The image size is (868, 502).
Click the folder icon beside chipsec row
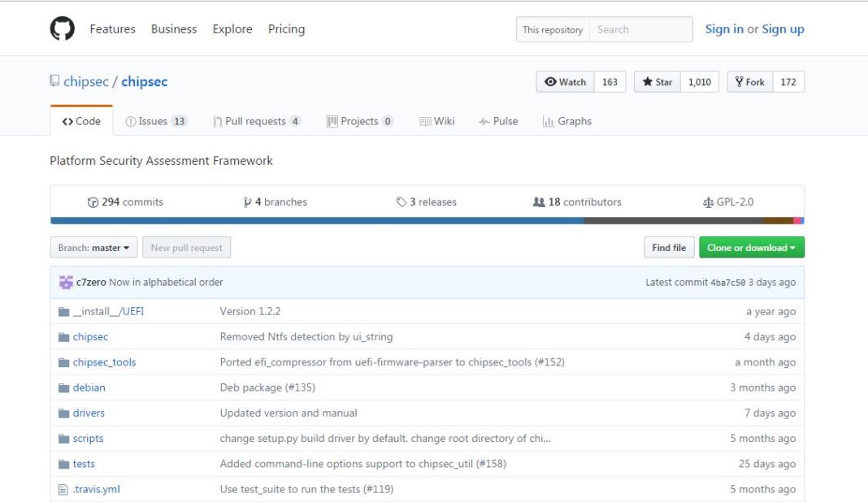click(x=63, y=337)
